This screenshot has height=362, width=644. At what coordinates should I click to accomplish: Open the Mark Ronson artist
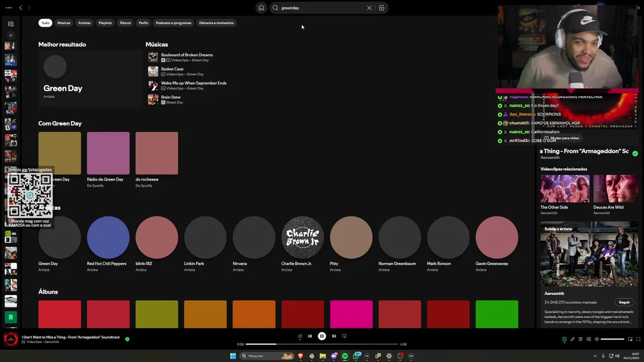(448, 244)
